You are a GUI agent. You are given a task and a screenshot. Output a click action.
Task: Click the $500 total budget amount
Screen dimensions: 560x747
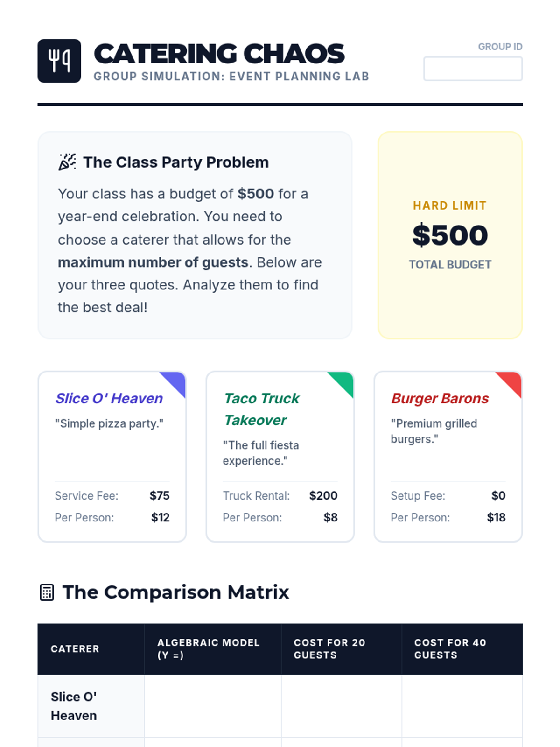450,235
